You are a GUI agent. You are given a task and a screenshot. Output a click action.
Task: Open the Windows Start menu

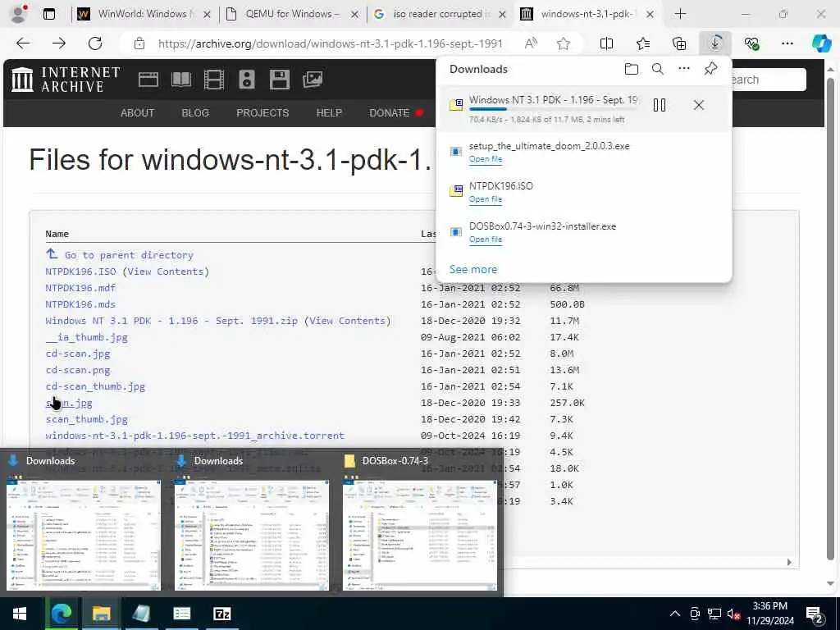tap(20, 614)
